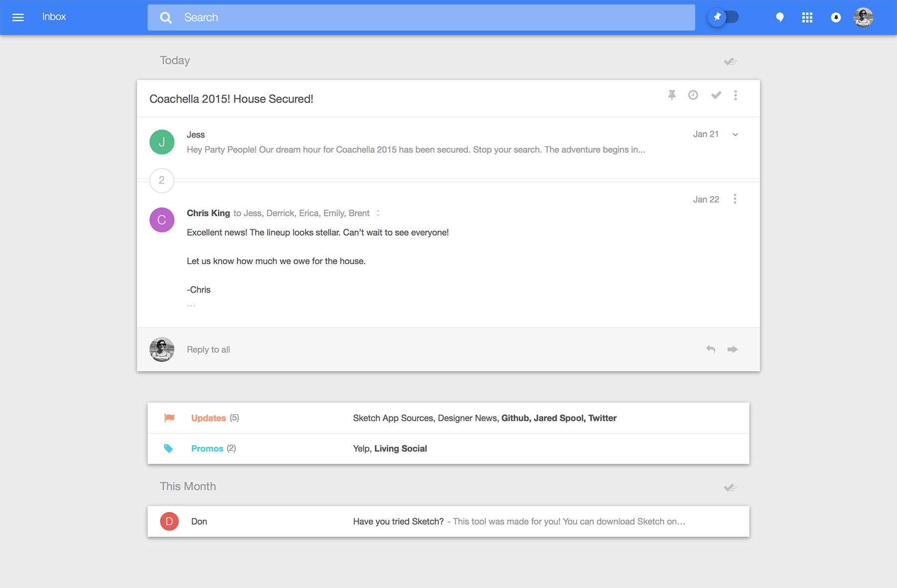Click the orange flag icon next to Updates

tap(169, 418)
